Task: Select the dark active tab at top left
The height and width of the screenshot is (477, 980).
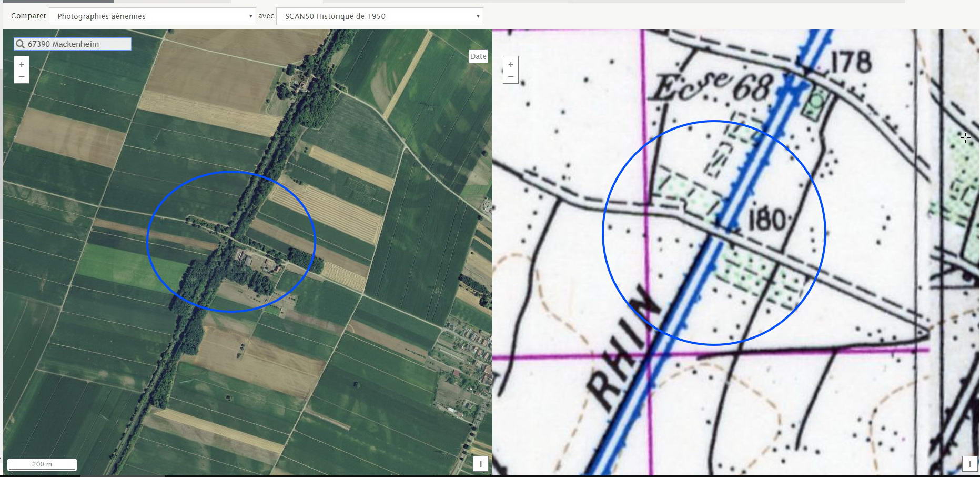Action: [x=58, y=2]
